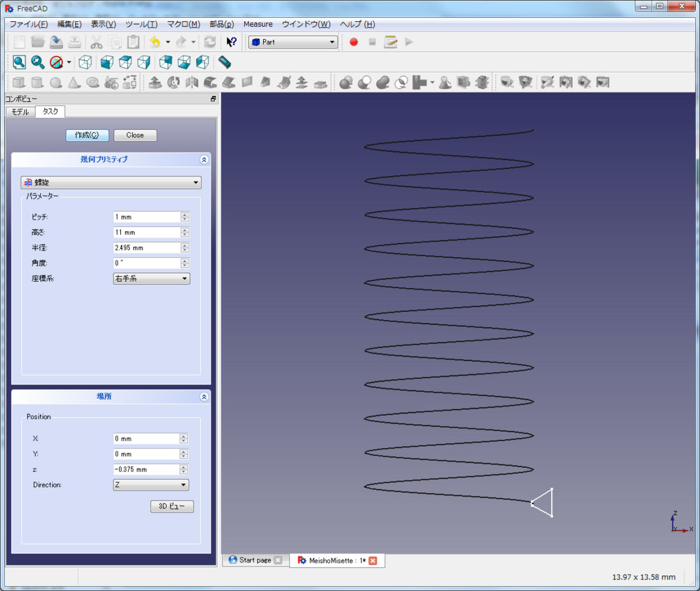
Task: Open the 座標系 右手系 dropdown
Action: (x=151, y=278)
